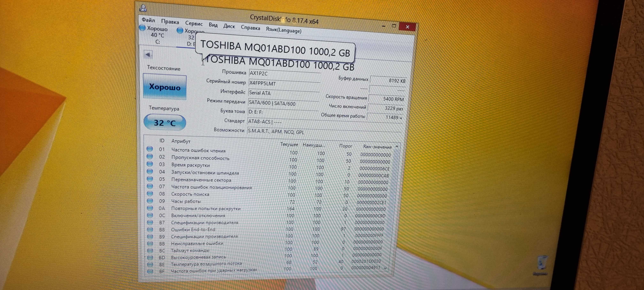Select the Температура воздушного потока row

264,263
